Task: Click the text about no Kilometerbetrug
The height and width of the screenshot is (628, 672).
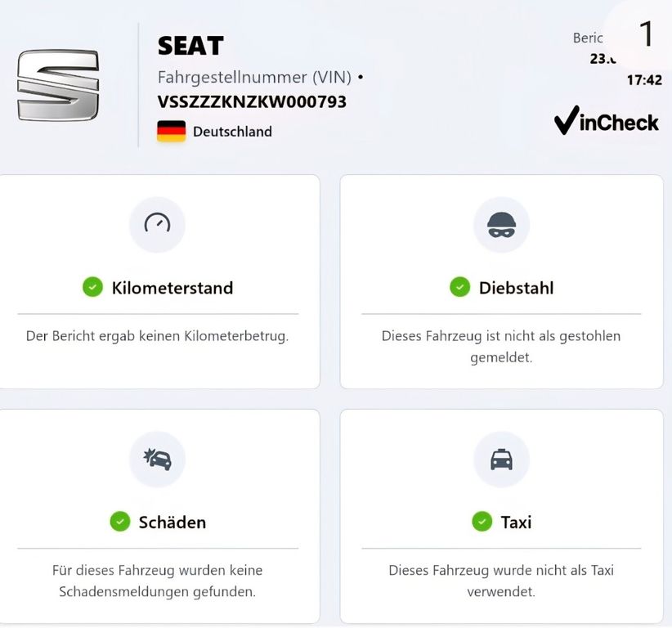Action: point(157,336)
